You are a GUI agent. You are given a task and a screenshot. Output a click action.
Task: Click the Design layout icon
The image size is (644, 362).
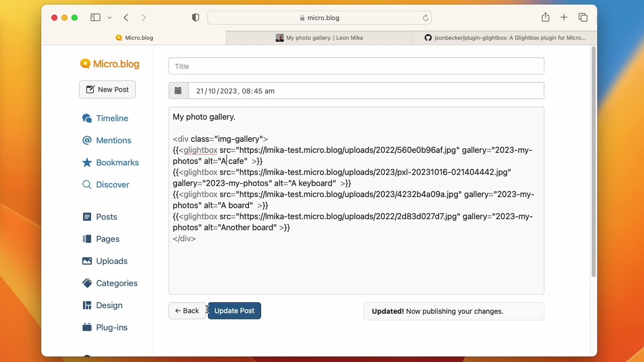(x=87, y=305)
